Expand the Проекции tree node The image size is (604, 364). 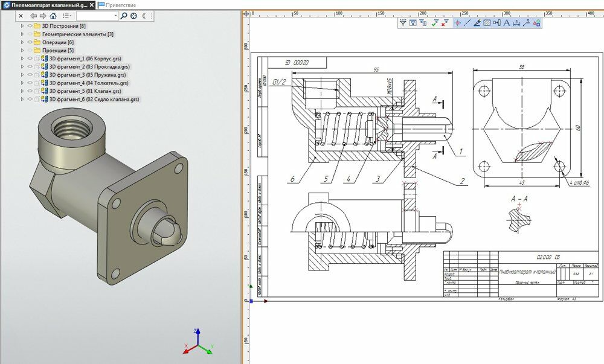[22, 51]
